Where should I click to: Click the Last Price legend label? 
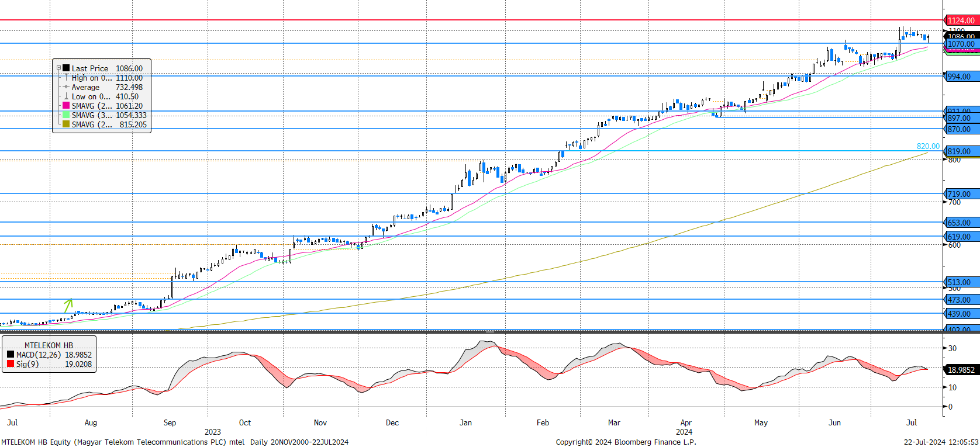click(90, 68)
